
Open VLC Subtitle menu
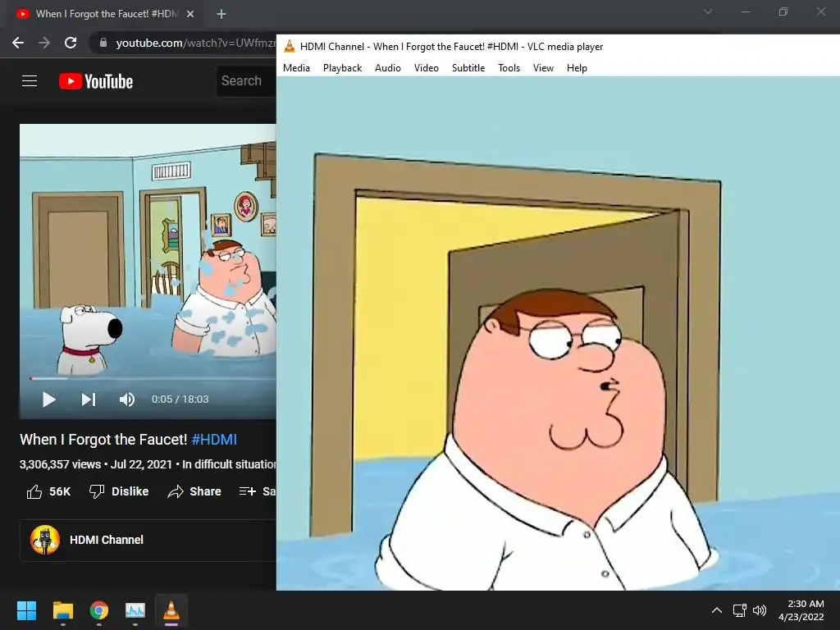pos(468,68)
